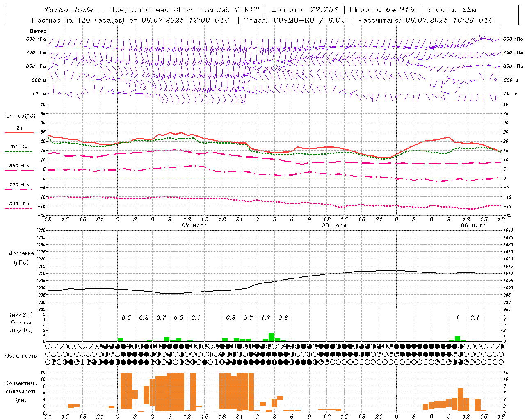This screenshot has height=420, width=525.
Task: Click the latitude value Широта: 64.919
Action: click(x=382, y=10)
